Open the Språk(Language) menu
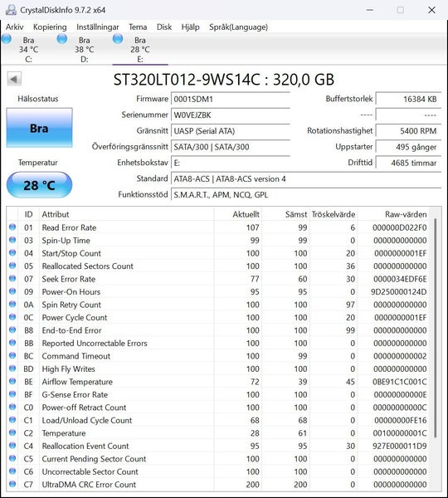 coord(238,27)
